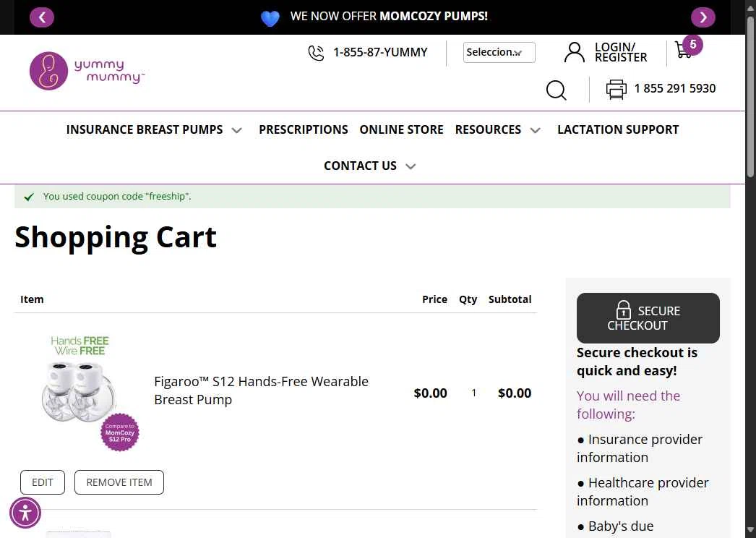Open Resources menu item
The image size is (756, 538).
click(x=488, y=129)
